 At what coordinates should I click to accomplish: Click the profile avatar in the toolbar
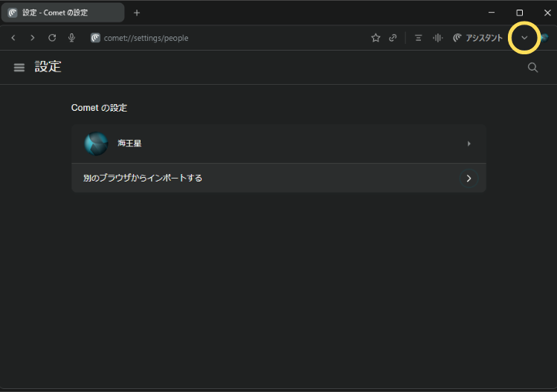tap(545, 38)
